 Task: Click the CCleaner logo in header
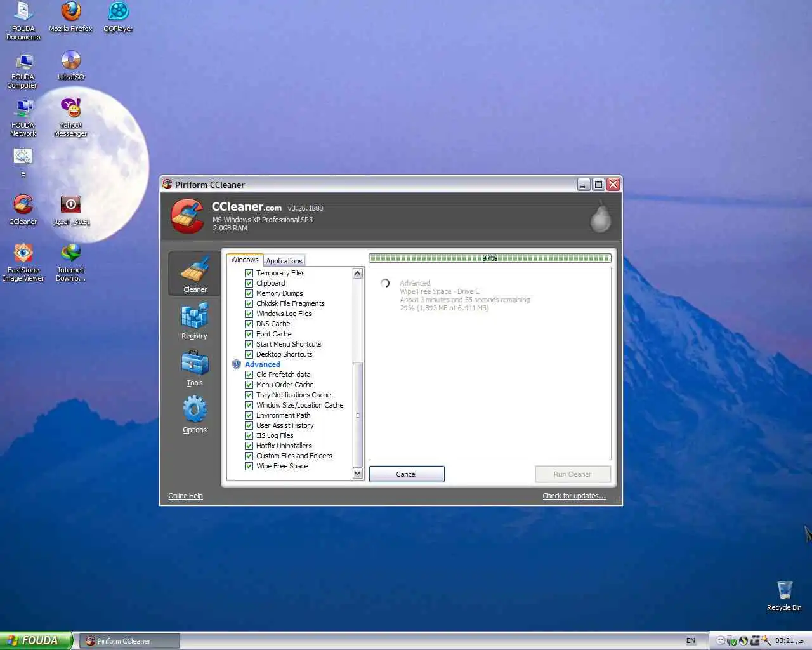click(188, 216)
